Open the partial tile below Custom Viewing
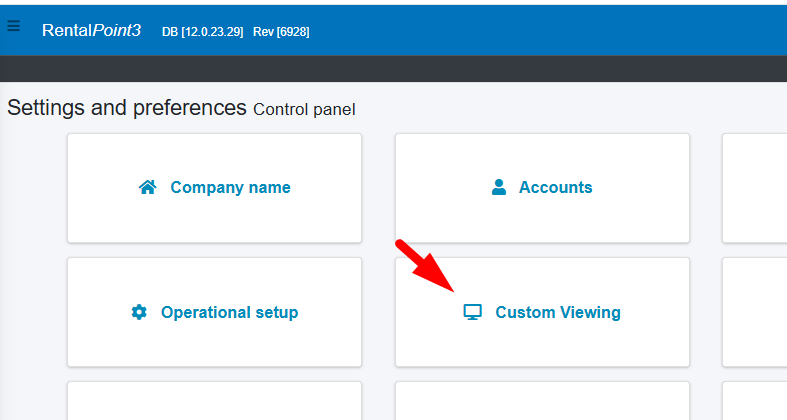Screen dimensions: 787x420 (x=542, y=401)
